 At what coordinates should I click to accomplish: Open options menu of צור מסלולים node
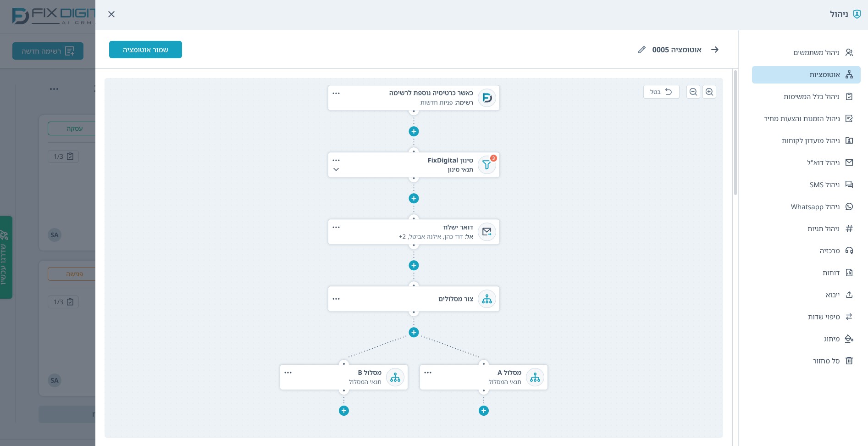[x=336, y=299]
